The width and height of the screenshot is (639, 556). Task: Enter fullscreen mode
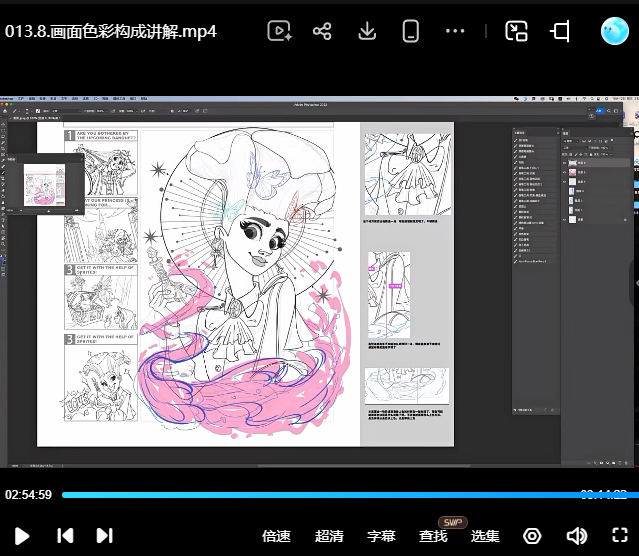[620, 535]
